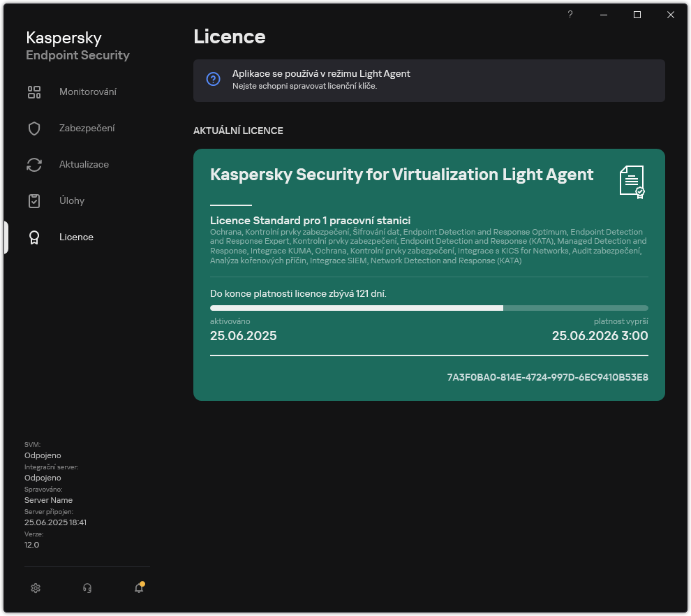This screenshot has width=691, height=616.
Task: Open help with the title bar question mark
Action: click(570, 15)
